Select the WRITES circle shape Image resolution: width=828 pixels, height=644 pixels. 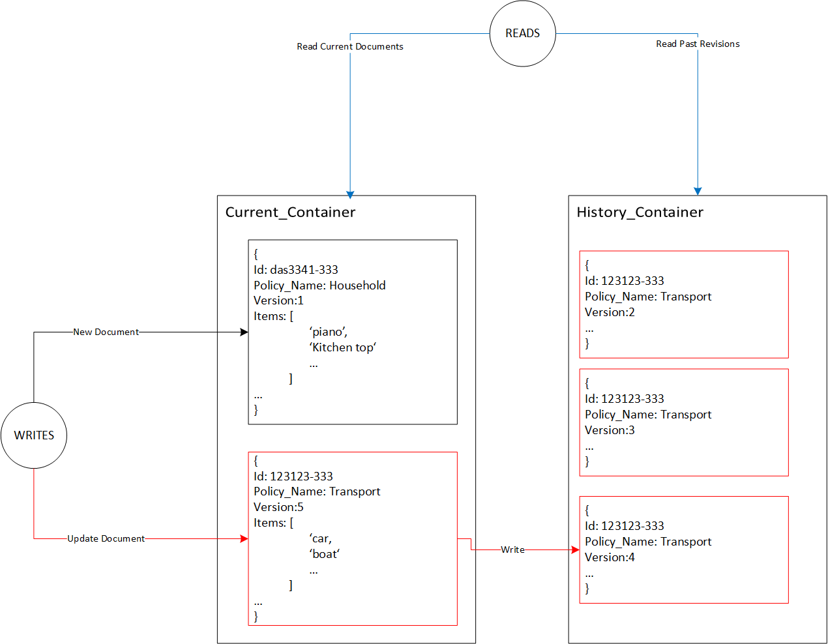(34, 435)
